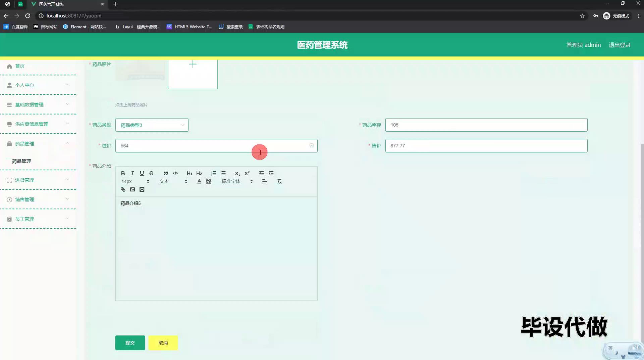Toggle italic formatting

point(132,173)
